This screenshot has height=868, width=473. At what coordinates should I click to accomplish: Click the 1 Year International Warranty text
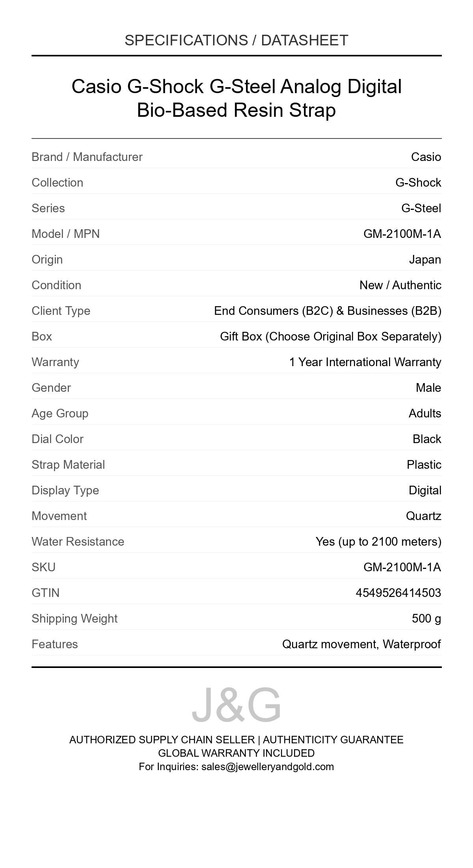tap(365, 362)
